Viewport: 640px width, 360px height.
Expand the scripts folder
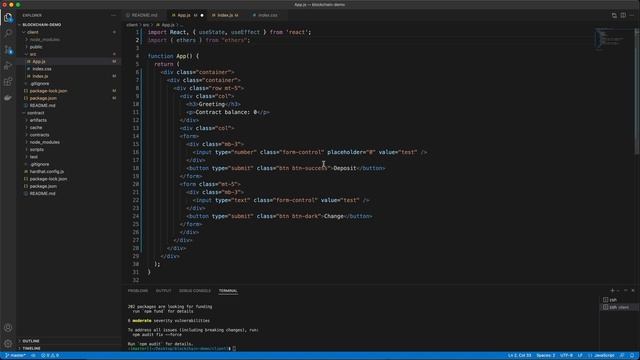coord(69,149)
